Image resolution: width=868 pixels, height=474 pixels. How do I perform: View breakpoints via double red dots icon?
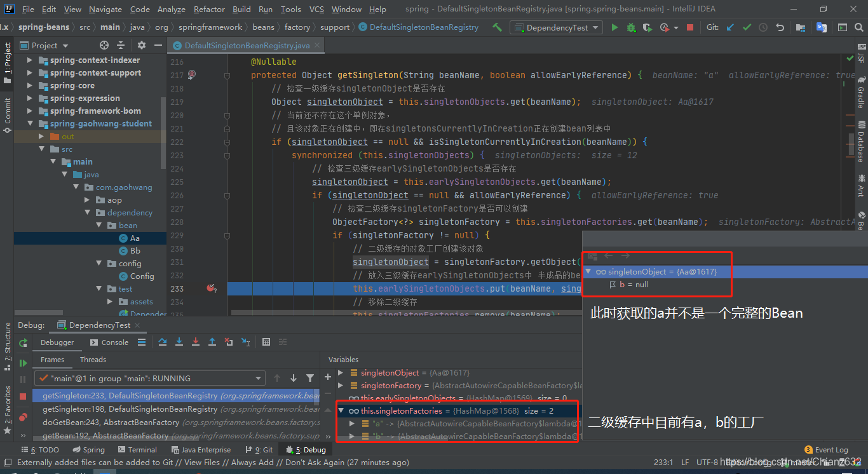(24, 417)
